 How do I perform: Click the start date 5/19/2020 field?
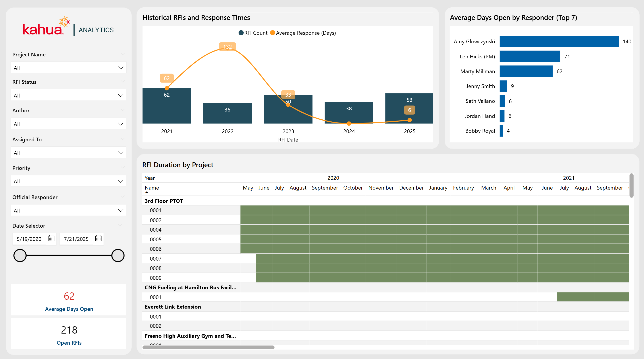click(x=29, y=239)
